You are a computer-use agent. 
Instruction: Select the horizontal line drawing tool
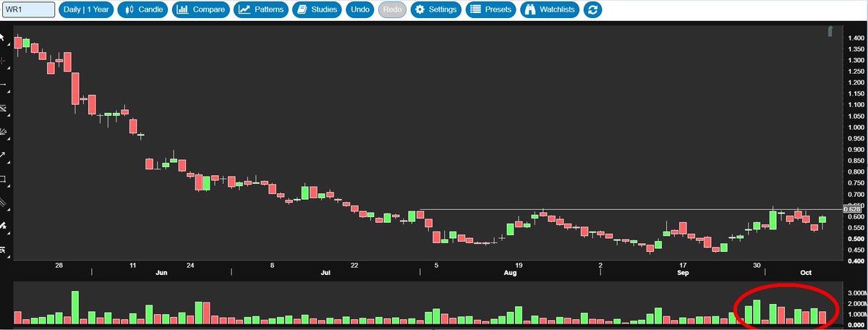4,85
